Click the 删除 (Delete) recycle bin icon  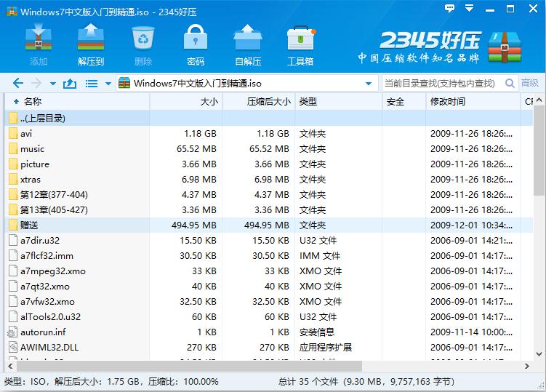(143, 44)
